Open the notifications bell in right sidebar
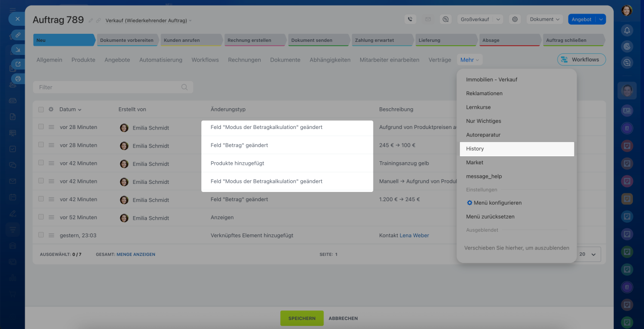Image resolution: width=644 pixels, height=329 pixels. [x=627, y=30]
